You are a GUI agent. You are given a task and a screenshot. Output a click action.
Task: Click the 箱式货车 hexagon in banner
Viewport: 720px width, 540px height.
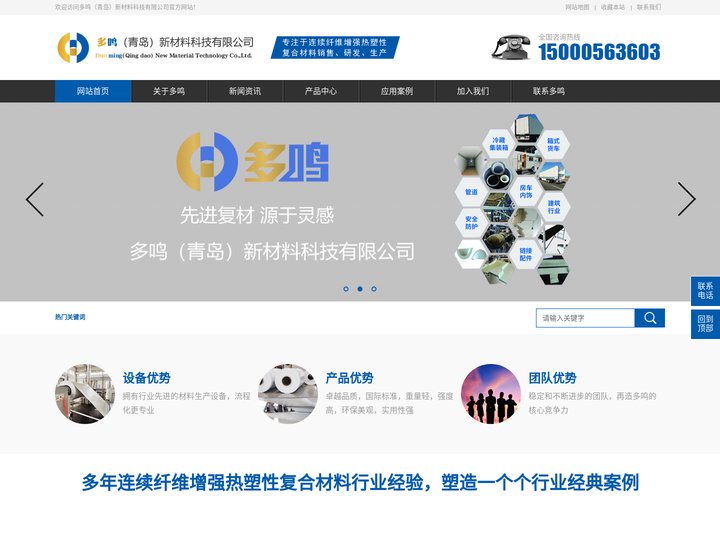(553, 145)
